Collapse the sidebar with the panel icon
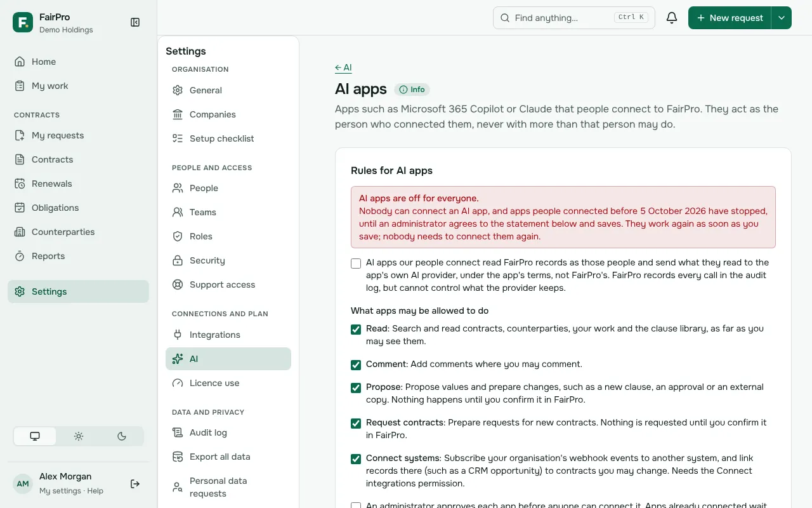The width and height of the screenshot is (812, 508). pos(135,22)
